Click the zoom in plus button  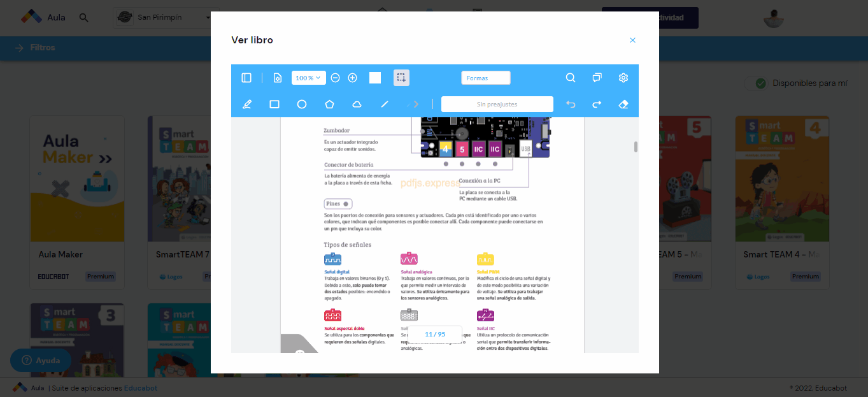353,78
